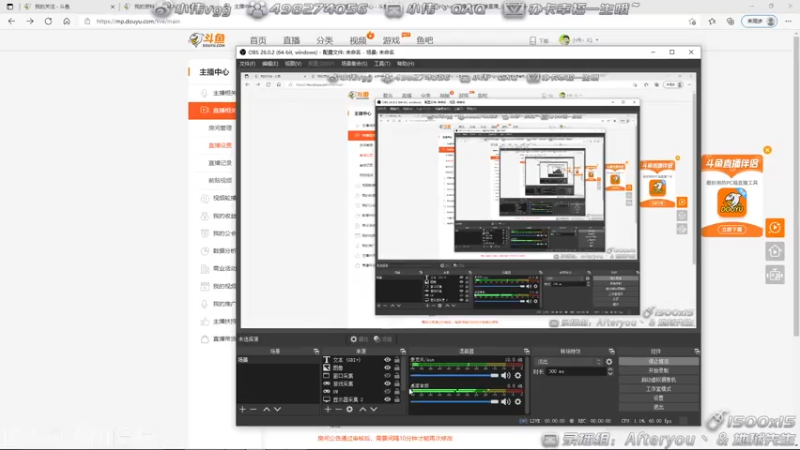This screenshot has height=450, width=800.
Task: Pop out the 场景 dock panel
Action: pyautogui.click(x=316, y=352)
